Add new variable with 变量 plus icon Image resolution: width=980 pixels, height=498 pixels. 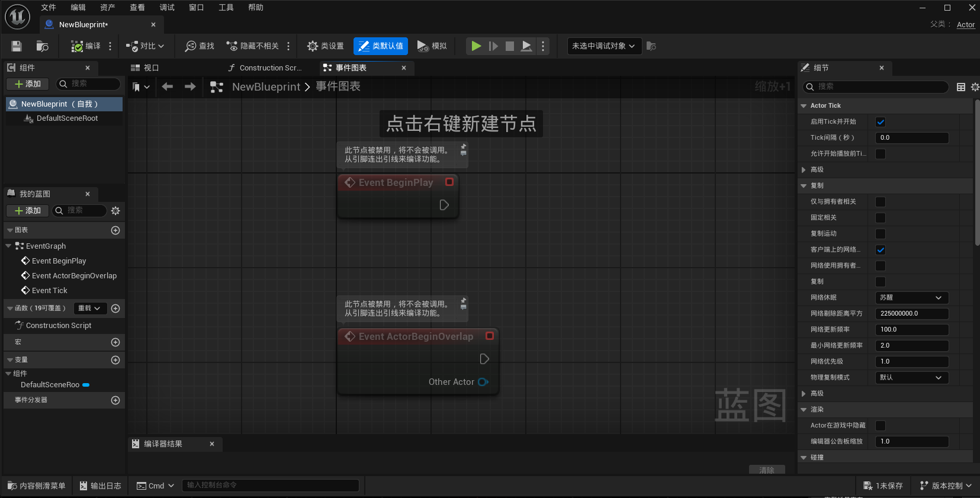point(115,360)
